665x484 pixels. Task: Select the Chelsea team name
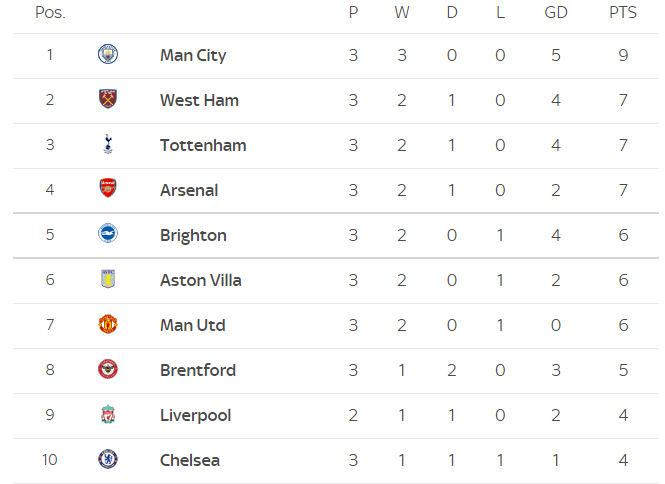click(x=190, y=460)
